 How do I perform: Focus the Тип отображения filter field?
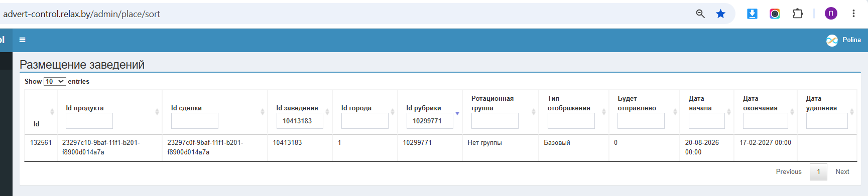pyautogui.click(x=571, y=121)
